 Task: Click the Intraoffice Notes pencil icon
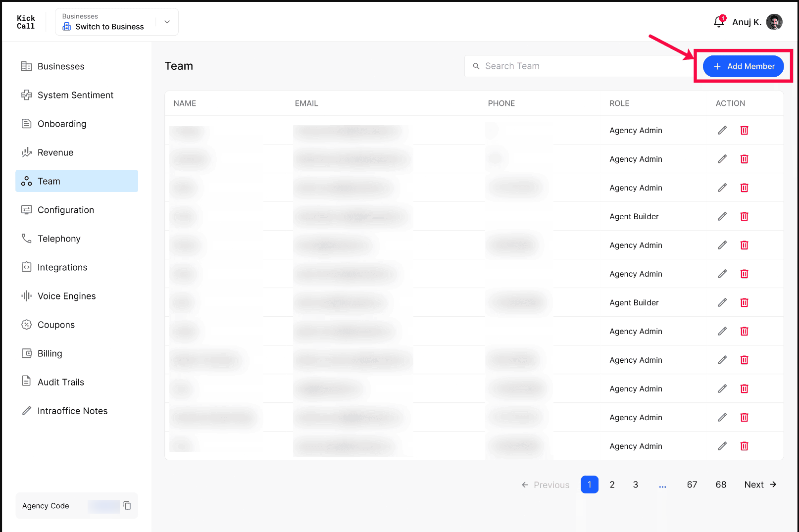tap(26, 411)
